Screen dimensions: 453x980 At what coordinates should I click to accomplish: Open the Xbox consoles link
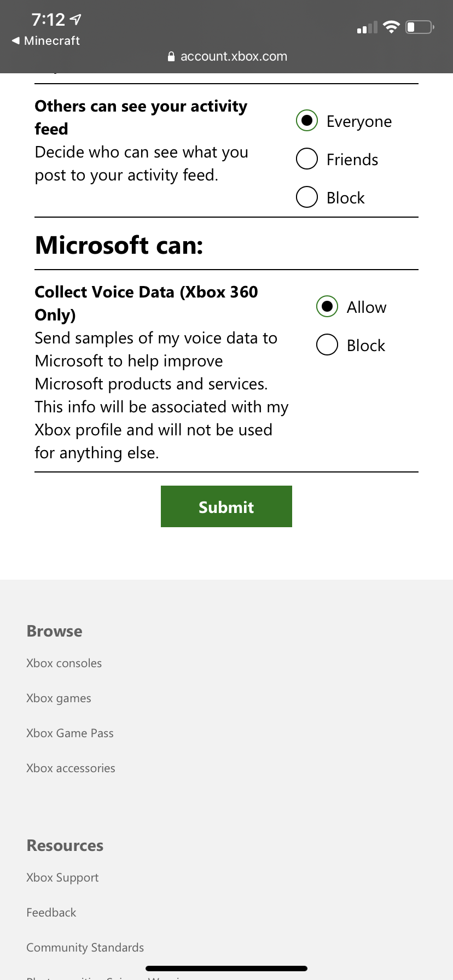[x=64, y=663]
